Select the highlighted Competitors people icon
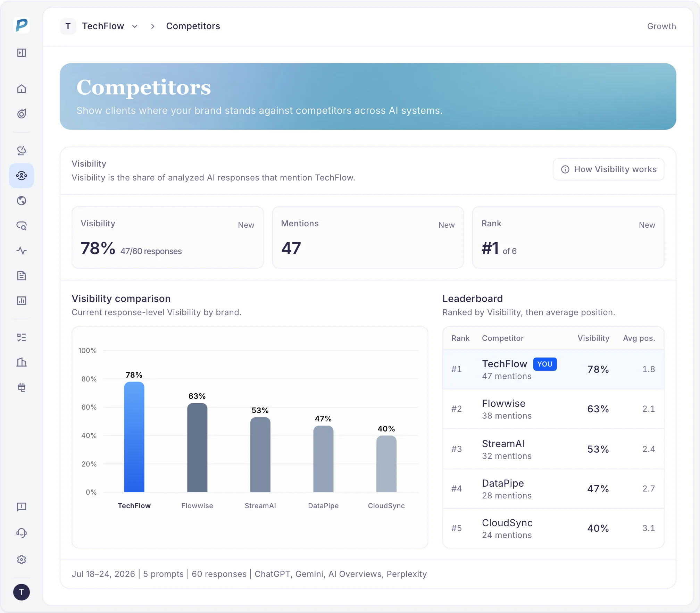Image resolution: width=700 pixels, height=613 pixels. (22, 176)
